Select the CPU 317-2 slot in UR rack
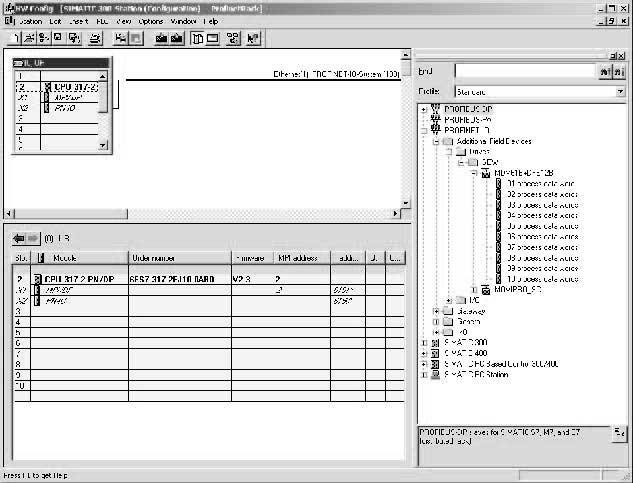The image size is (633, 483). 57,87
